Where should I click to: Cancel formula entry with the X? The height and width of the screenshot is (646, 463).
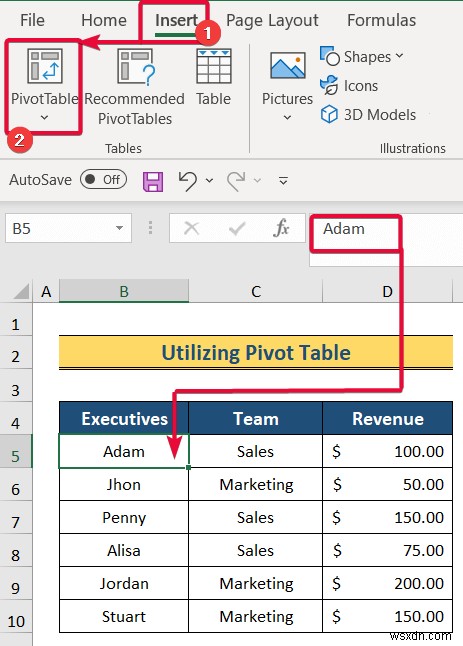tap(192, 228)
